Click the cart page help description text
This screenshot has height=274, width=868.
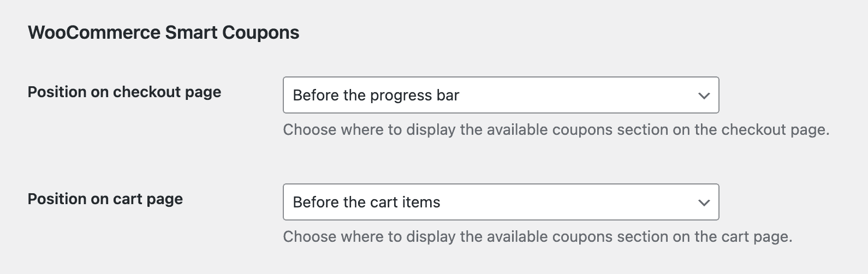tap(537, 237)
